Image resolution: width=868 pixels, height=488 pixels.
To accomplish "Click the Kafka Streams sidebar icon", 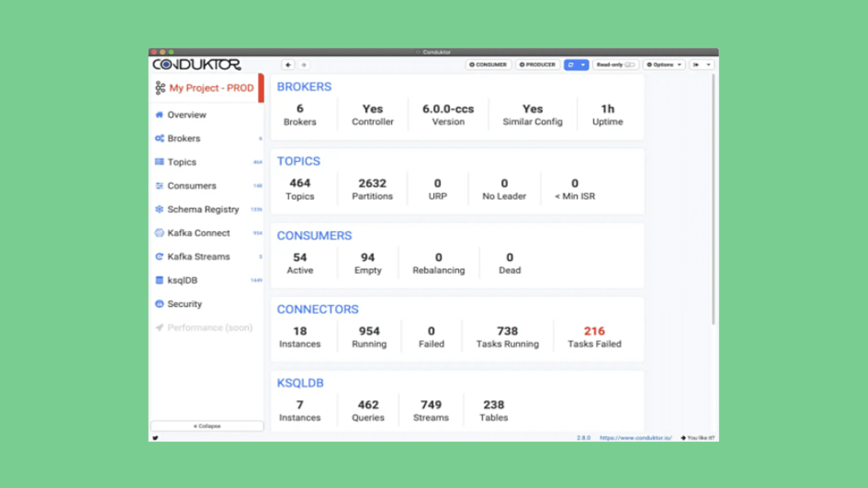I will (x=159, y=257).
